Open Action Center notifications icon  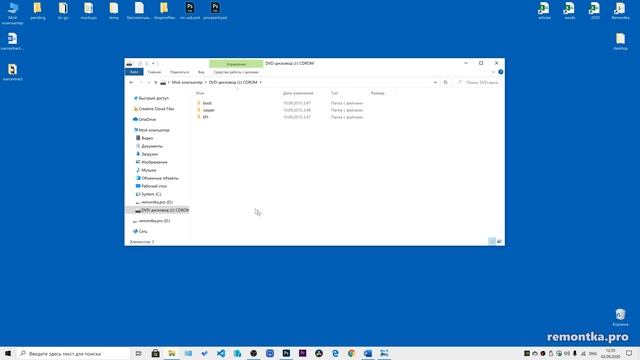tap(629, 353)
